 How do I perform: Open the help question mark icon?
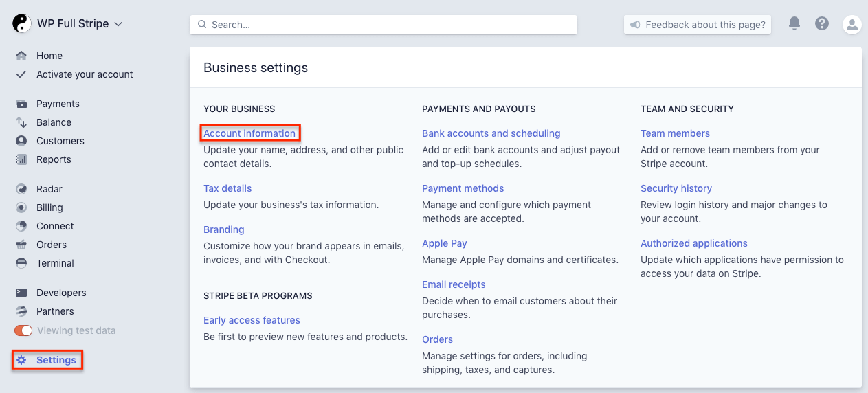coord(822,24)
